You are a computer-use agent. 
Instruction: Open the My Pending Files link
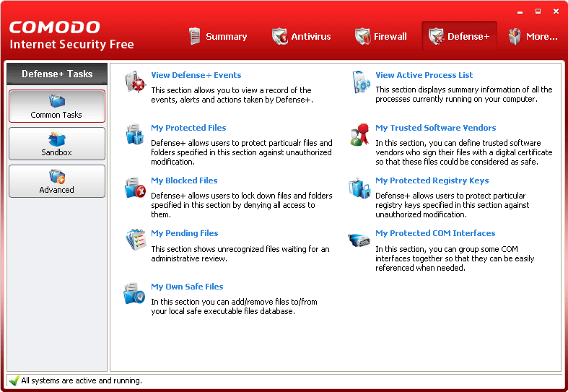(184, 233)
